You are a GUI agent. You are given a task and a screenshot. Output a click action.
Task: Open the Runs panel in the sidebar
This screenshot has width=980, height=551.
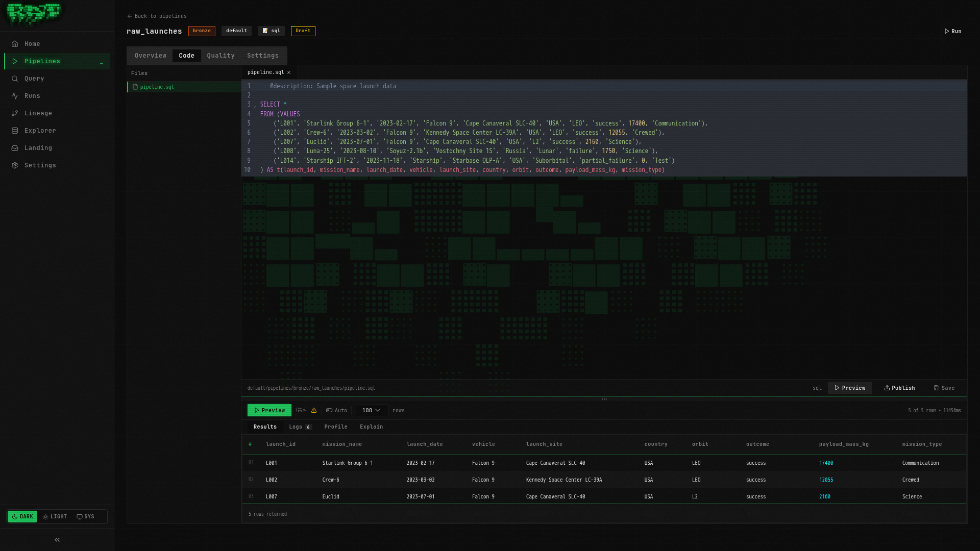pos(15,95)
